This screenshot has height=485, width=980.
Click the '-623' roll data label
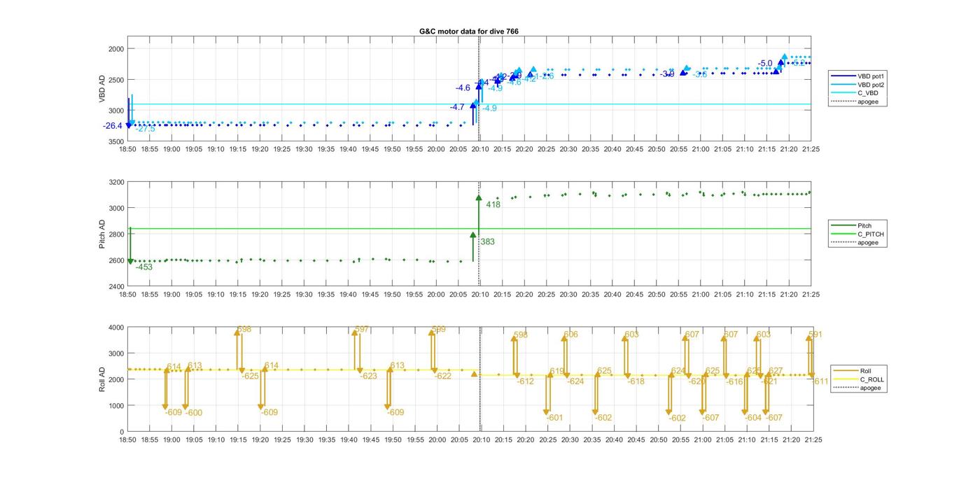click(x=369, y=376)
